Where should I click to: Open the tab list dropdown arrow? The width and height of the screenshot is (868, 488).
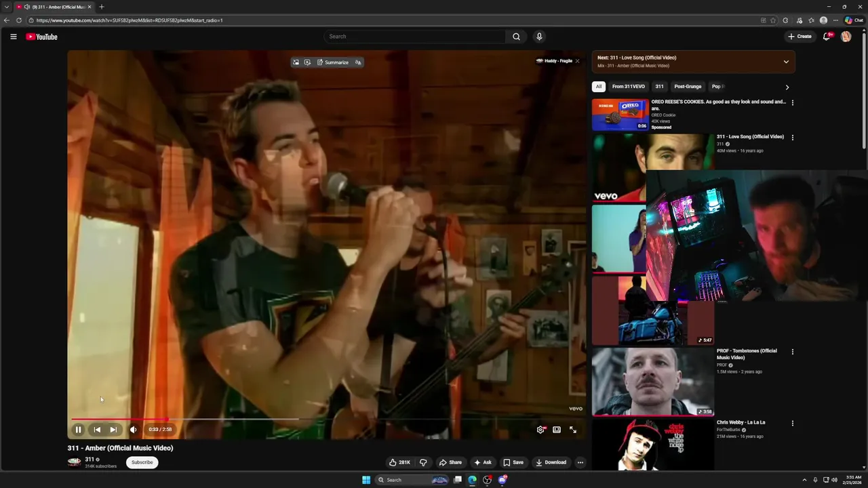coord(6,7)
